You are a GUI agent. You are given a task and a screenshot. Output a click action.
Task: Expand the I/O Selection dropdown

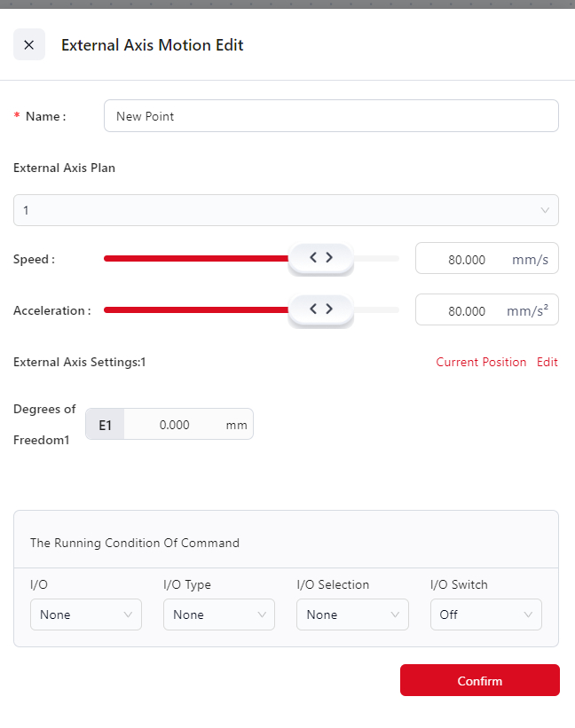point(352,614)
